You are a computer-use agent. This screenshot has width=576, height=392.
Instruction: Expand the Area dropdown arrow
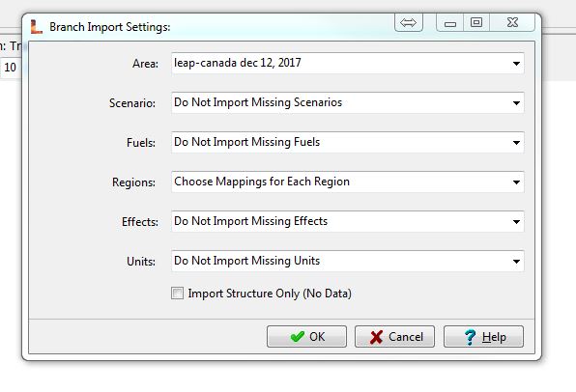click(x=516, y=64)
